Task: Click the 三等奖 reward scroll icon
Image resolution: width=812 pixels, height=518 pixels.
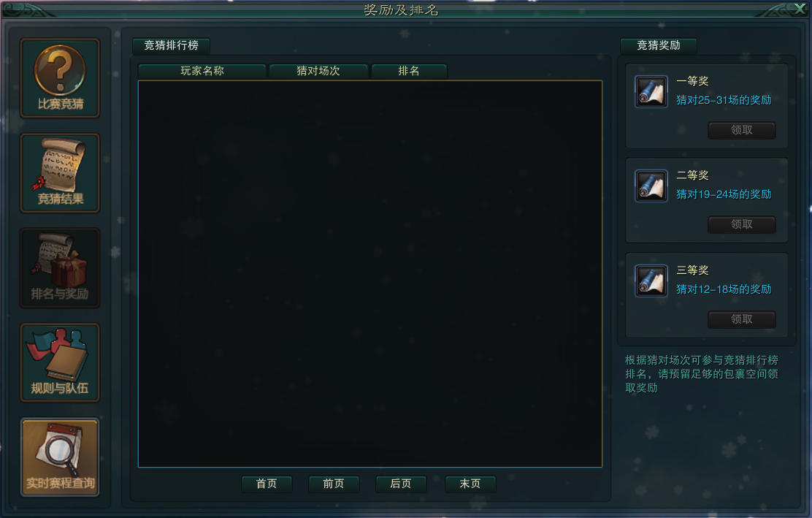Action: (651, 281)
